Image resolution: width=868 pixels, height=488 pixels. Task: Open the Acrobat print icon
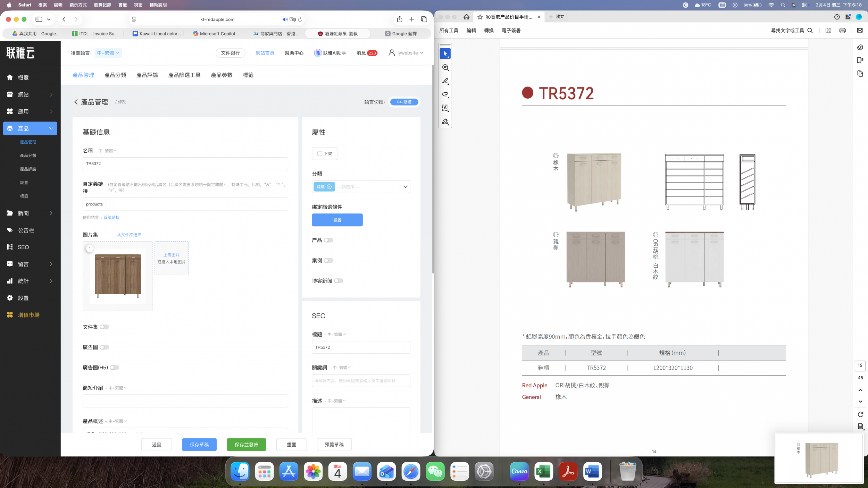(x=842, y=31)
